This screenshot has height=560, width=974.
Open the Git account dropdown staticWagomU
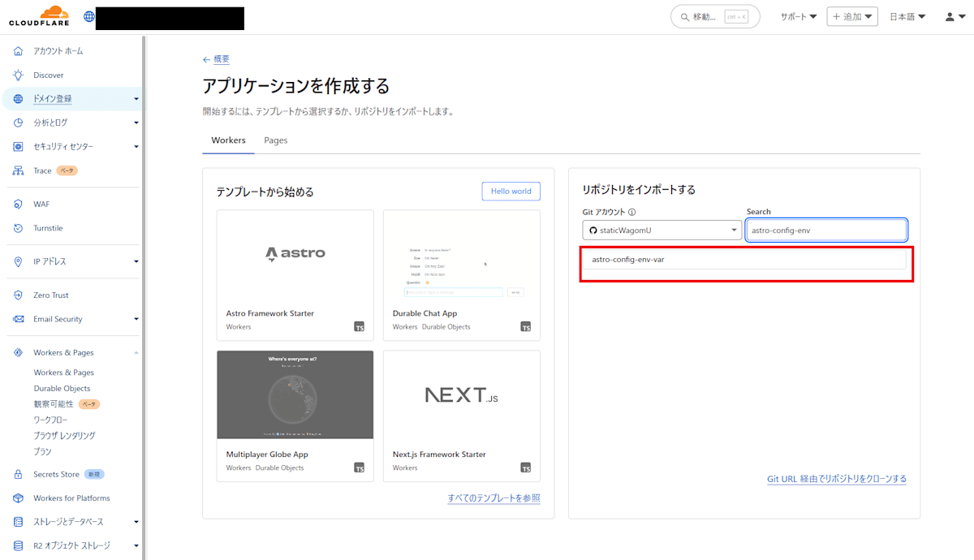[x=662, y=230]
